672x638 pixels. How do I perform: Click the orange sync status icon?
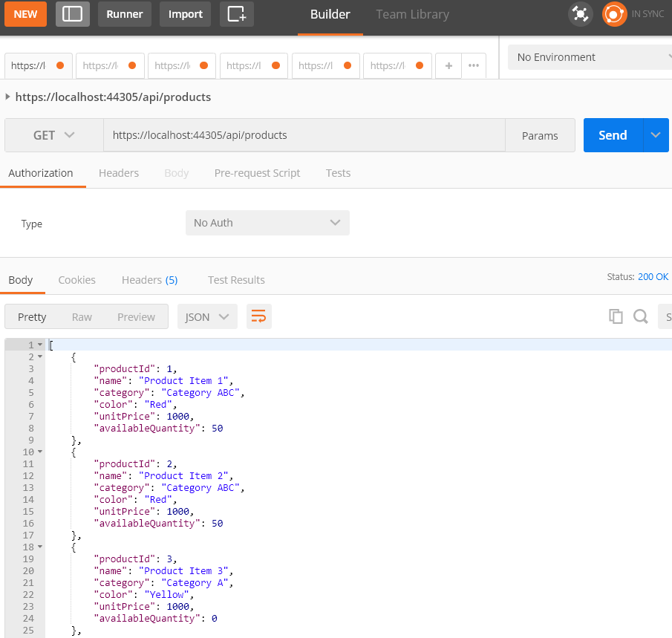(614, 14)
